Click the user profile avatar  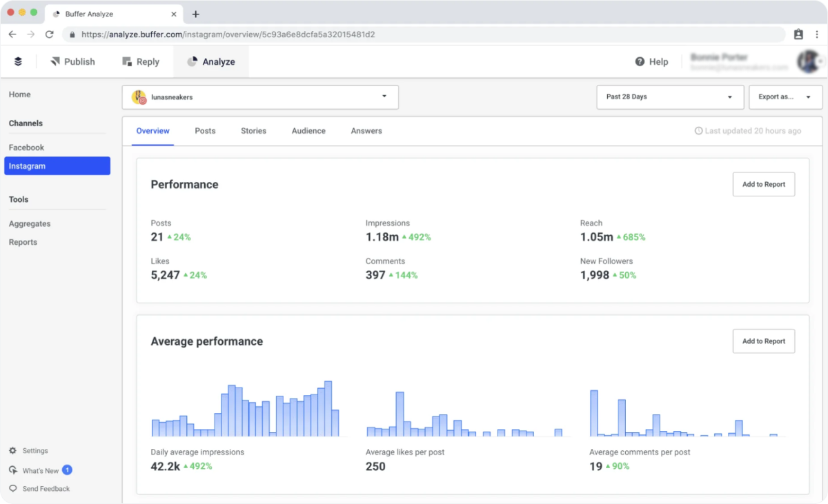pyautogui.click(x=808, y=61)
